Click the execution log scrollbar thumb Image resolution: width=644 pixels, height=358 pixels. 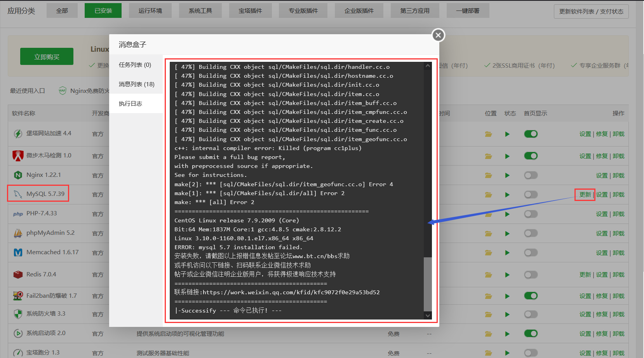pos(428,284)
